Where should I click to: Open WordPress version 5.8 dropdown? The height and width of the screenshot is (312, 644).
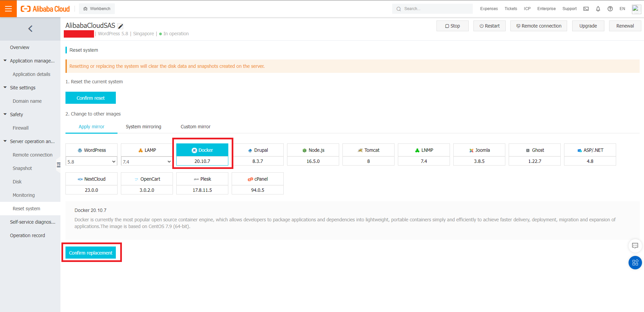(91, 162)
